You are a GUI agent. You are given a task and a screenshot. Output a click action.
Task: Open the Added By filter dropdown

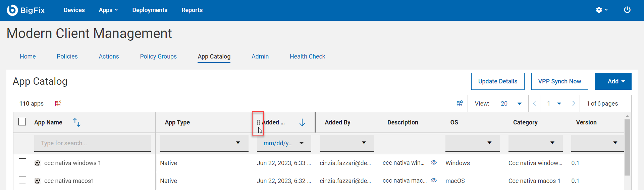tap(347, 143)
